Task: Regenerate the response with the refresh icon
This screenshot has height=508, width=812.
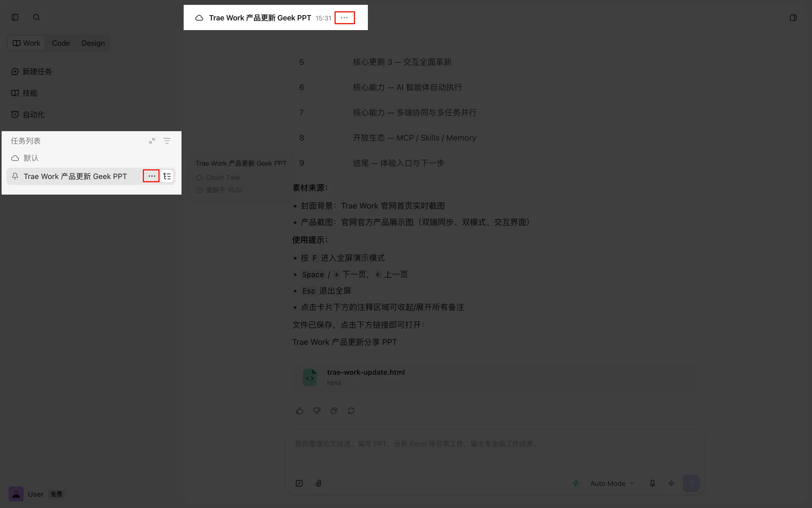Action: (351, 411)
